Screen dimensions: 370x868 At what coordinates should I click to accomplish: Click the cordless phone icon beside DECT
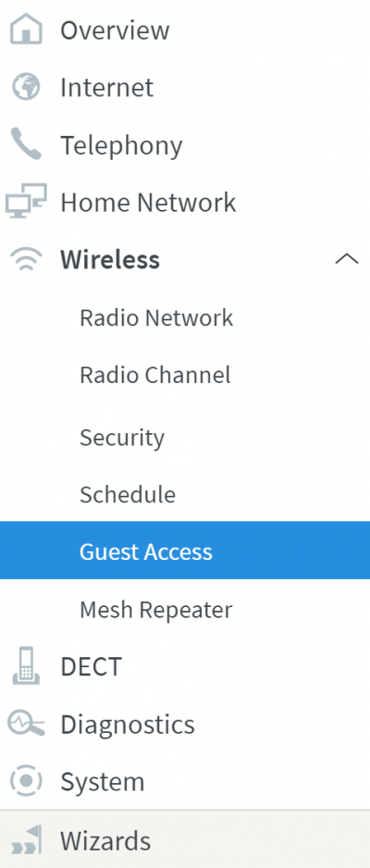tap(26, 666)
